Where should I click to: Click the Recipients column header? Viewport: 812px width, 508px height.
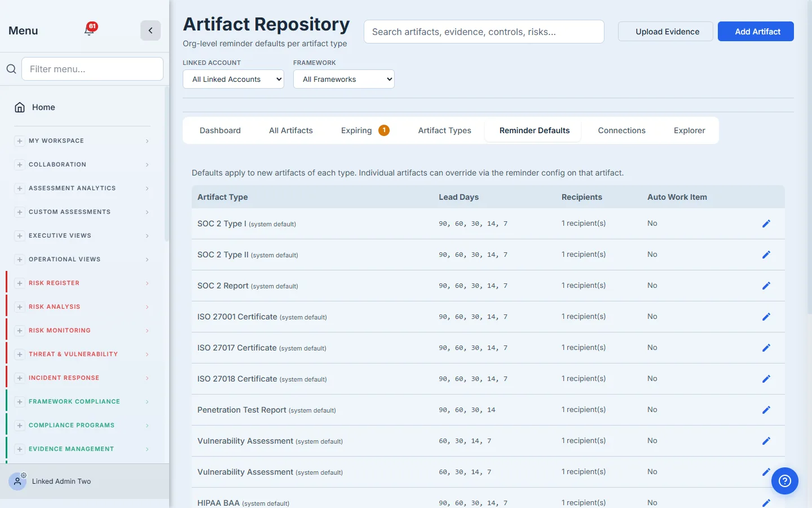[x=582, y=197]
